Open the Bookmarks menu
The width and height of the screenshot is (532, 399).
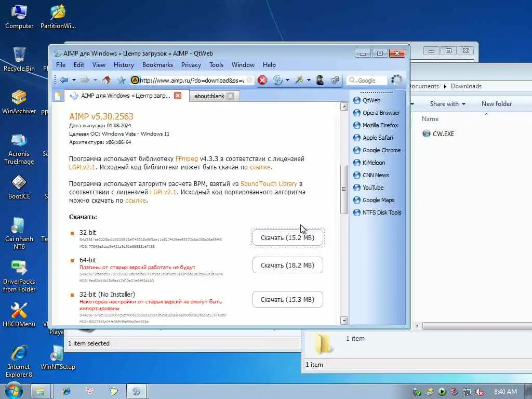(x=157, y=65)
